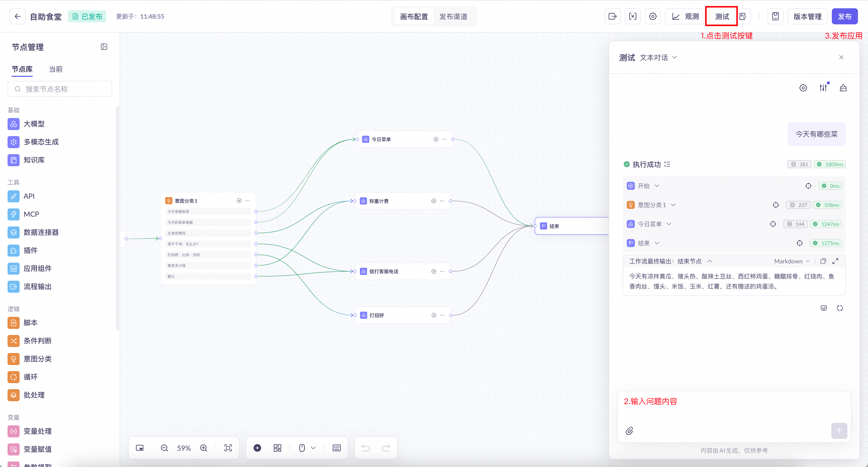Image resolution: width=868 pixels, height=467 pixels.
Task: Expand the 开始 step details
Action: (657, 186)
